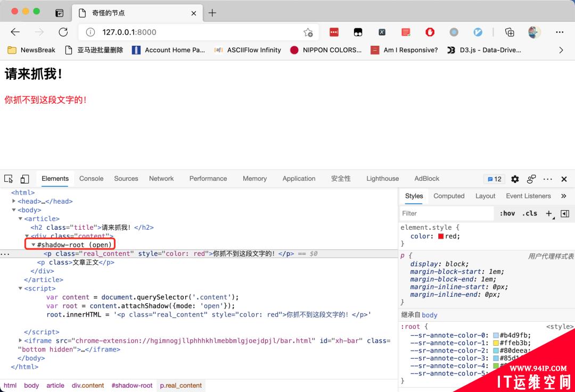Open the red dots extension icon
The width and height of the screenshot is (575, 392).
(334, 32)
